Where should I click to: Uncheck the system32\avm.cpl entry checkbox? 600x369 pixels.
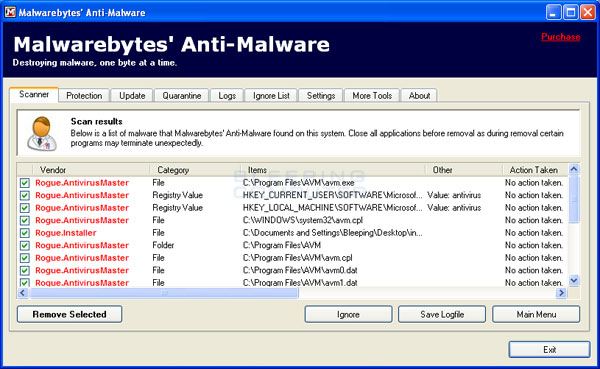pos(25,220)
